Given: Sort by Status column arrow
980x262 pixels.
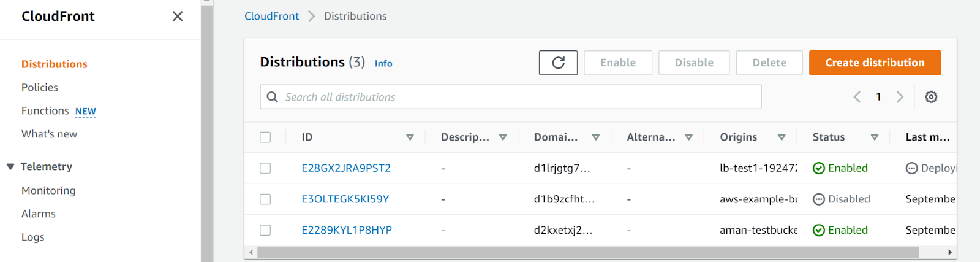Looking at the screenshot, I should (x=874, y=137).
